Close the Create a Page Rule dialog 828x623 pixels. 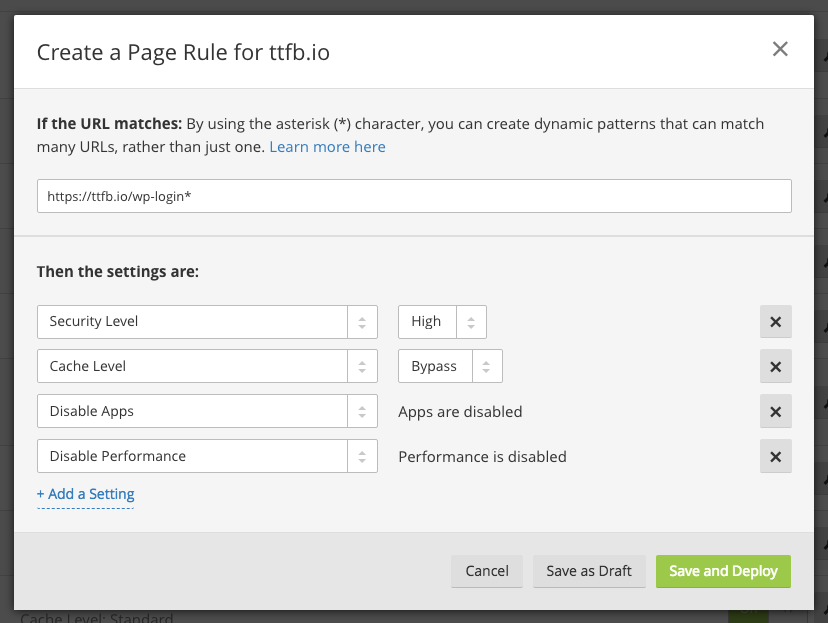point(780,49)
